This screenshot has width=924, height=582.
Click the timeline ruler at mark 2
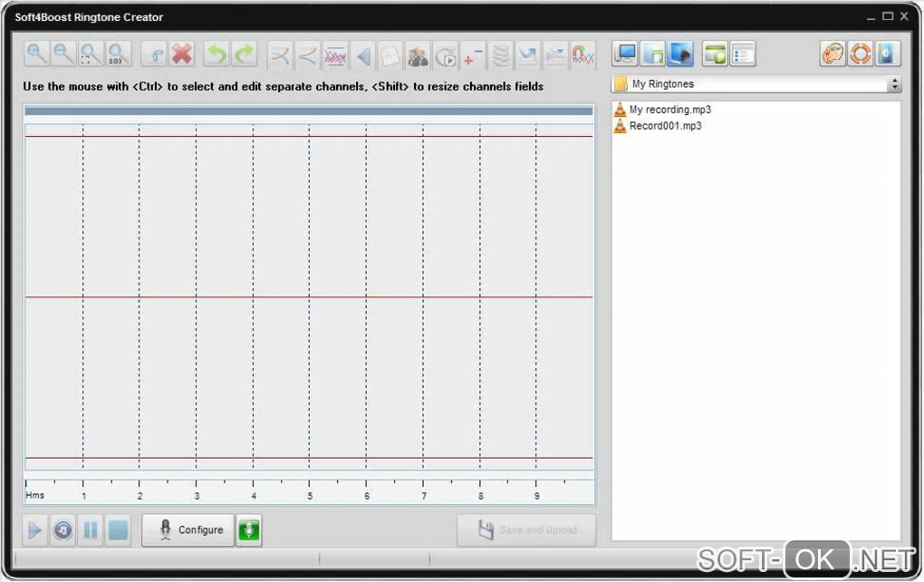(140, 495)
